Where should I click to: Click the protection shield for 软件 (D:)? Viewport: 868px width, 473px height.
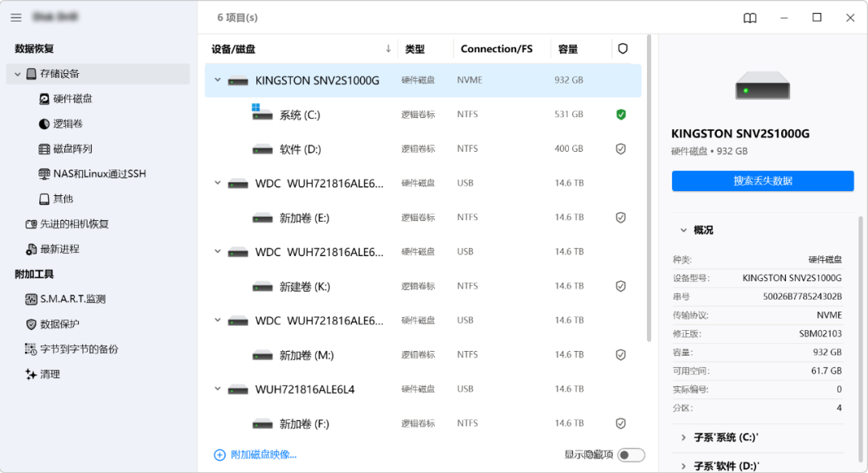coord(621,149)
